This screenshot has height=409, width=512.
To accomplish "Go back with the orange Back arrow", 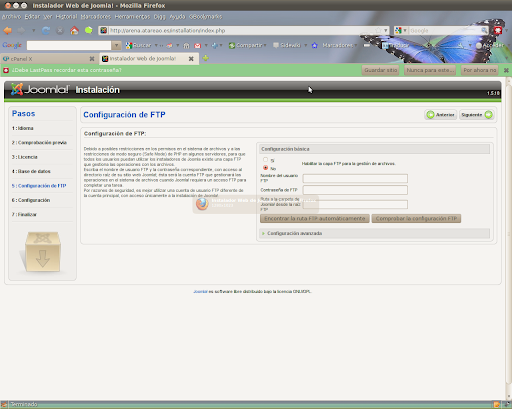I will click(x=8, y=31).
